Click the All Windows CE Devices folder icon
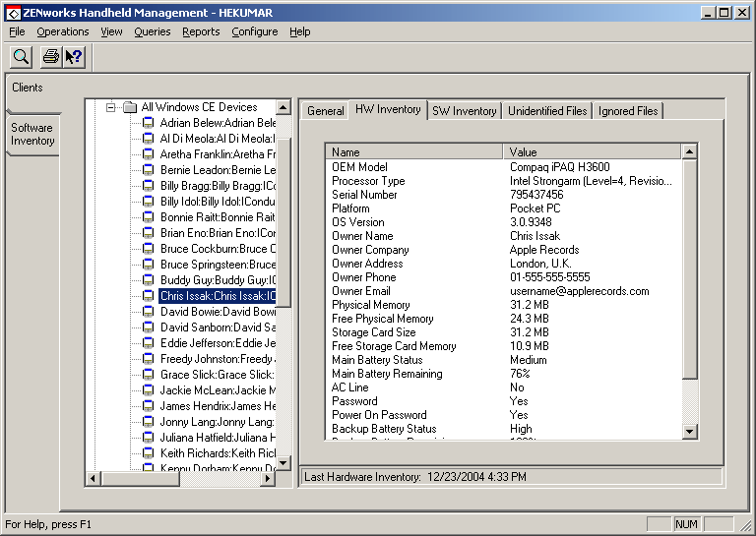 coord(129,107)
